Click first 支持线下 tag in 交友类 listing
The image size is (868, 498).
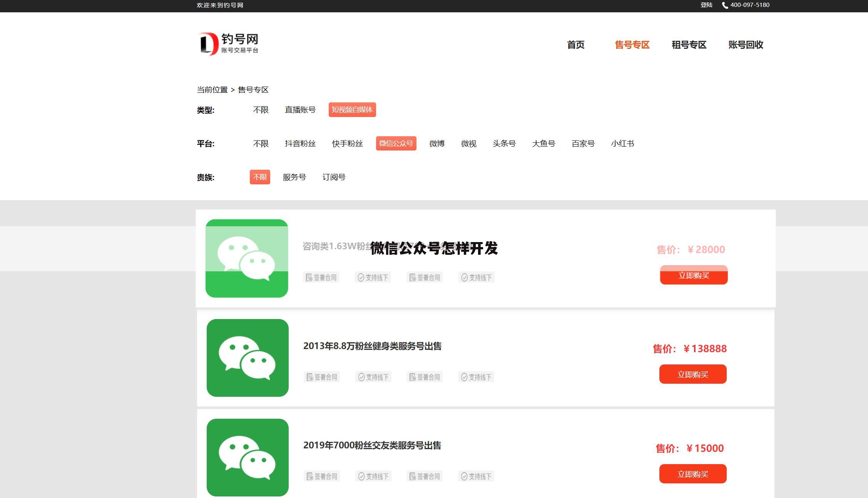pos(373,476)
